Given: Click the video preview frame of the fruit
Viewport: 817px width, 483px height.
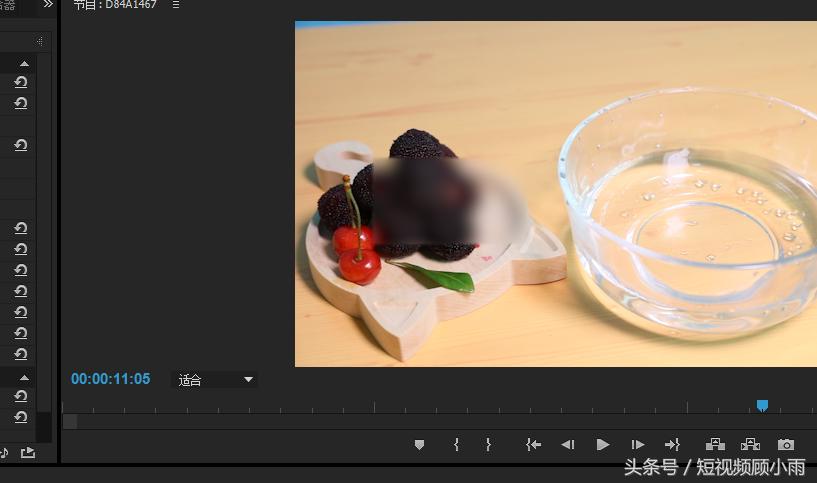Looking at the screenshot, I should pos(555,194).
